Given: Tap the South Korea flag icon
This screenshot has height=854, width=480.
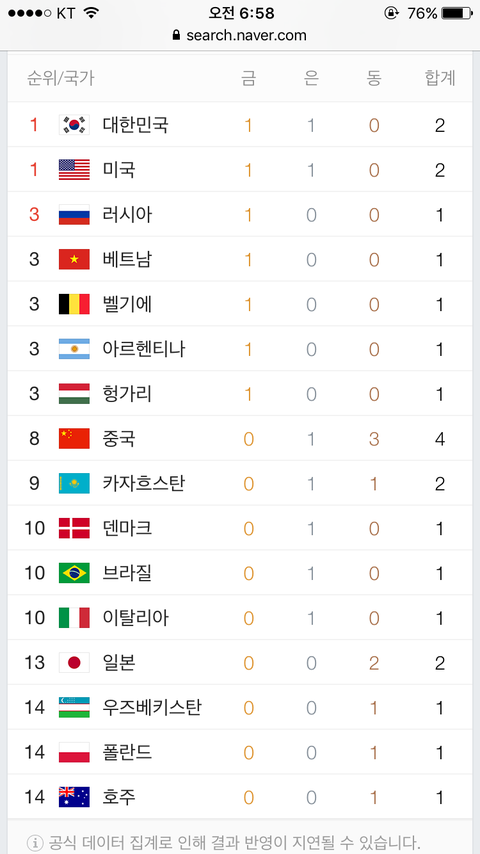Looking at the screenshot, I should 74,125.
